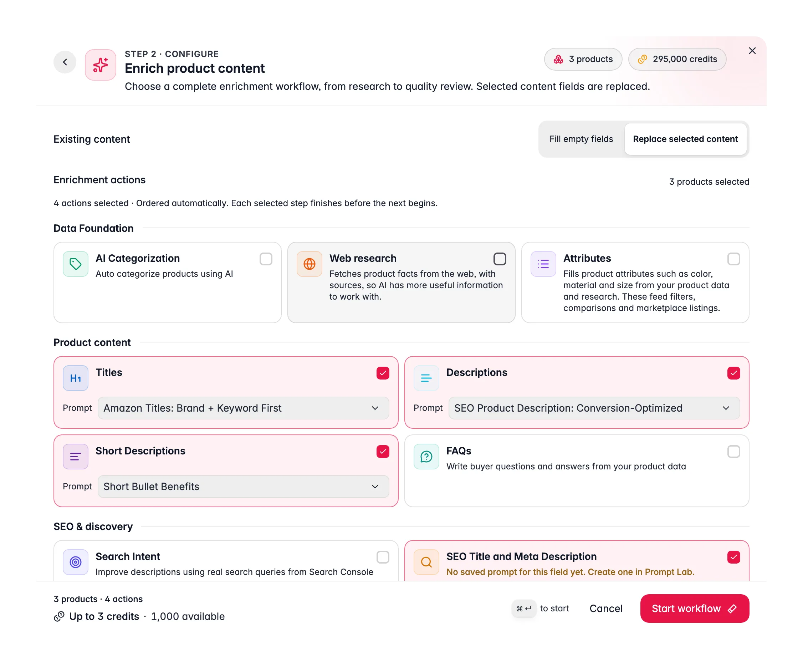Click the 3 products badge

pyautogui.click(x=583, y=59)
